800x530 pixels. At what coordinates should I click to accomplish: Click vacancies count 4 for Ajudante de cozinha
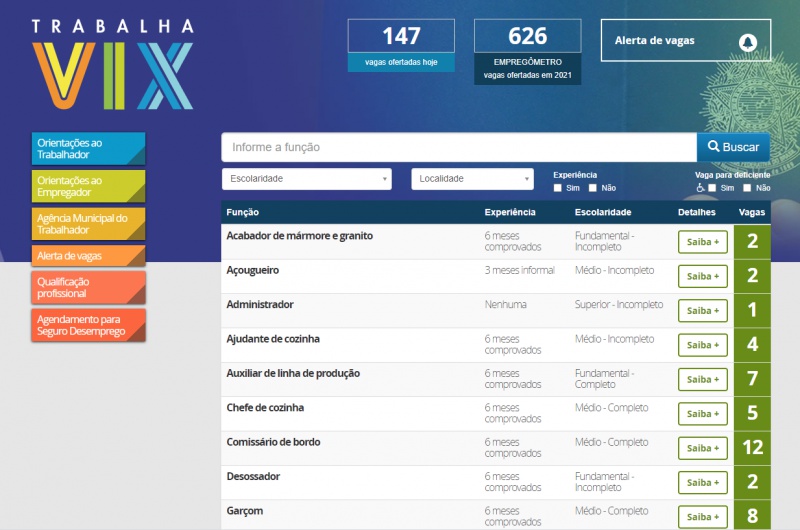[x=753, y=345]
